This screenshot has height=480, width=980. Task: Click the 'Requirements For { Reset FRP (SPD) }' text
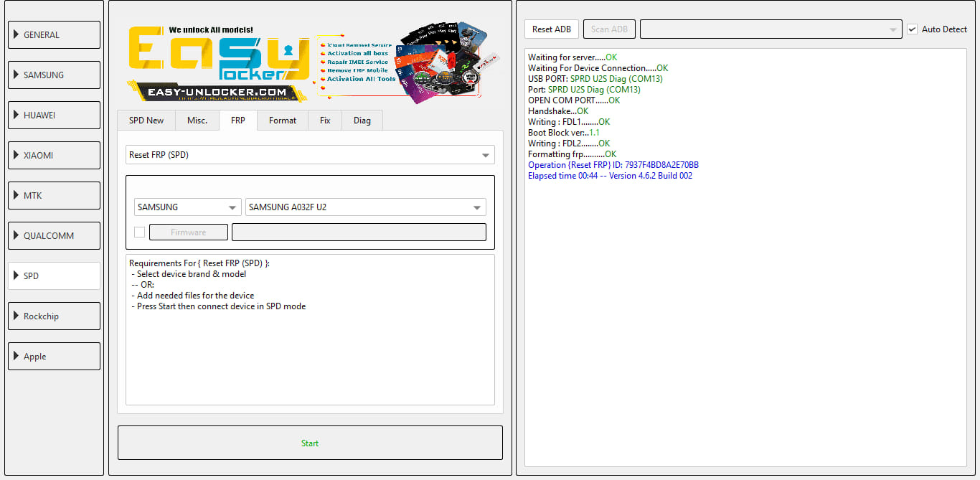(x=199, y=263)
